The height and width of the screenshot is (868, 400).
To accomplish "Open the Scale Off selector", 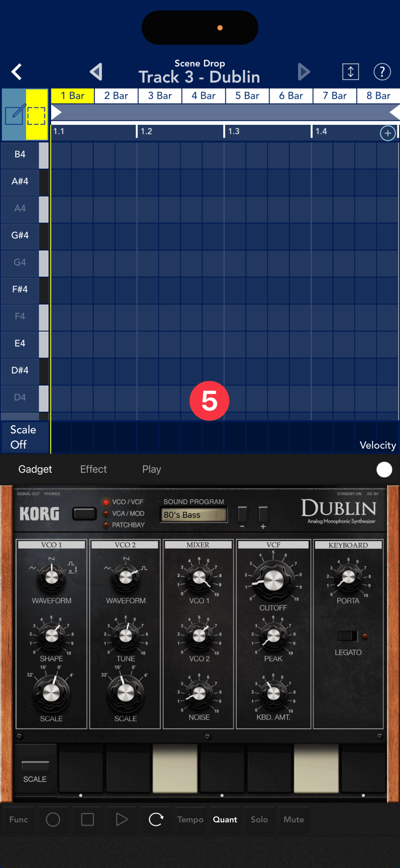I will [23, 437].
